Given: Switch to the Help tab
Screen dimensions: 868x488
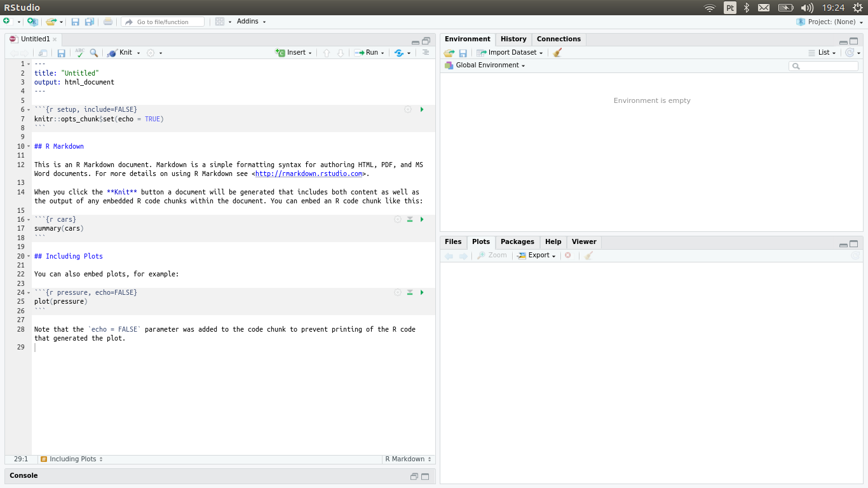Looking at the screenshot, I should (x=553, y=242).
